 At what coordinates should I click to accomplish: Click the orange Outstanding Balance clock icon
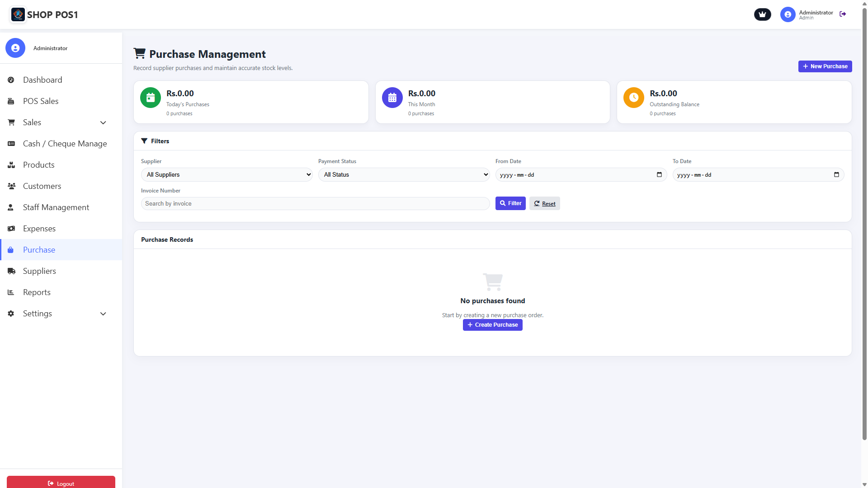[x=634, y=98]
